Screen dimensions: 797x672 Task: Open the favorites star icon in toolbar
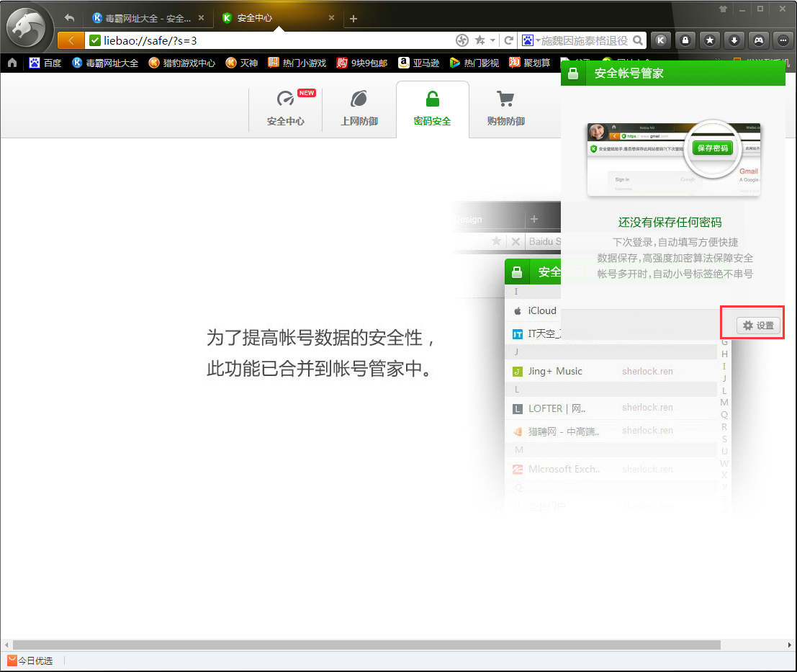[x=709, y=40]
